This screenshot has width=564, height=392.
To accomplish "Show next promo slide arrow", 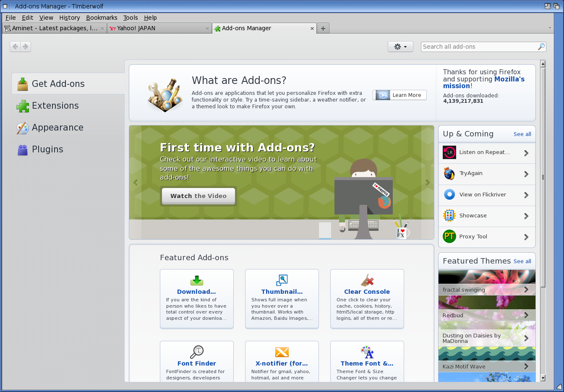I will [x=428, y=183].
